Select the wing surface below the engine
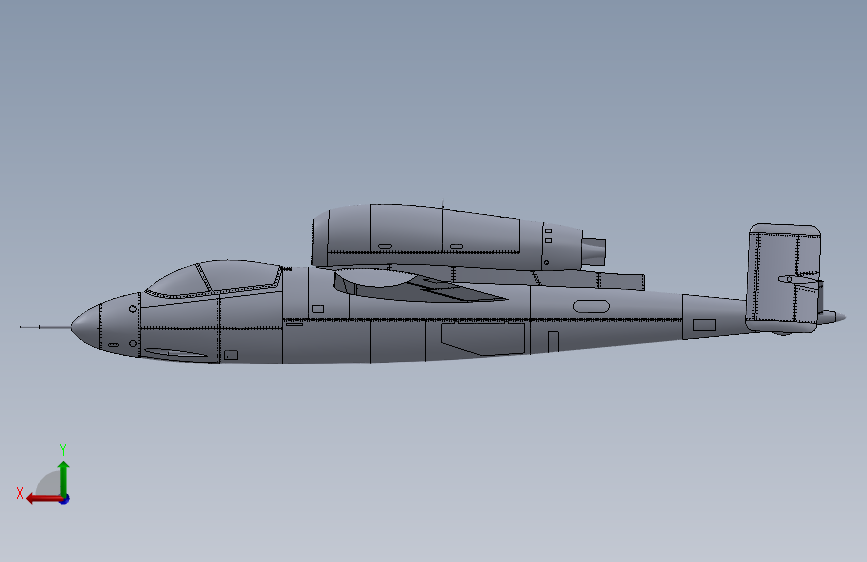Screen dimensions: 867x562 coord(420,287)
